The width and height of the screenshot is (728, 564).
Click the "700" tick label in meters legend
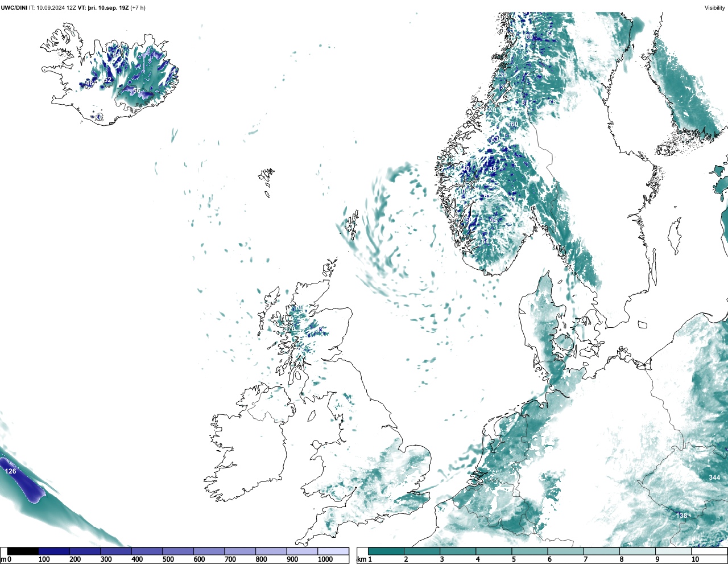(230, 560)
